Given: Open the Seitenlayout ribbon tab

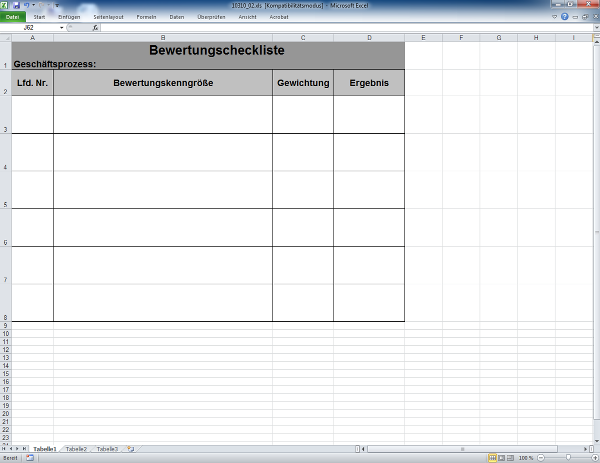Looking at the screenshot, I should [108, 17].
